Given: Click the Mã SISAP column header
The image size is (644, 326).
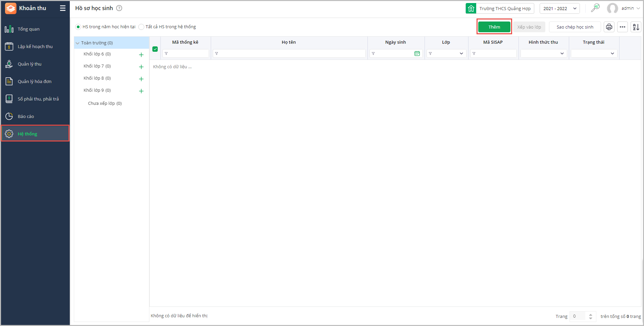Looking at the screenshot, I should 493,42.
